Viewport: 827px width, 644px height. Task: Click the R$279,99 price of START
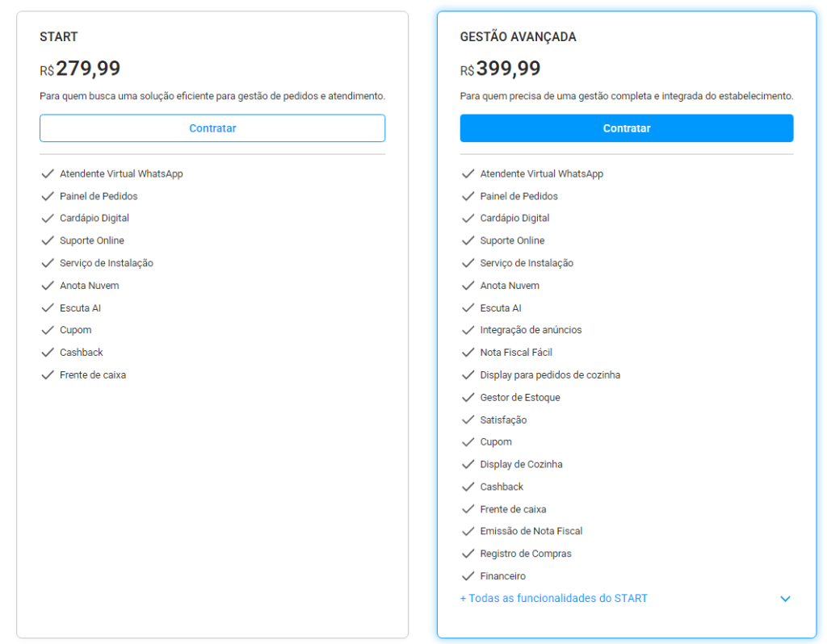(80, 69)
